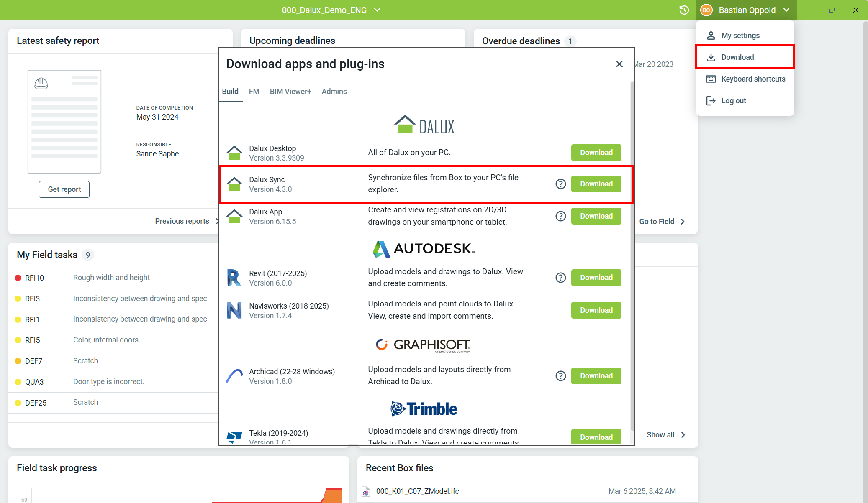
Task: Open the help icon beside Dalux Sync
Action: tap(560, 184)
